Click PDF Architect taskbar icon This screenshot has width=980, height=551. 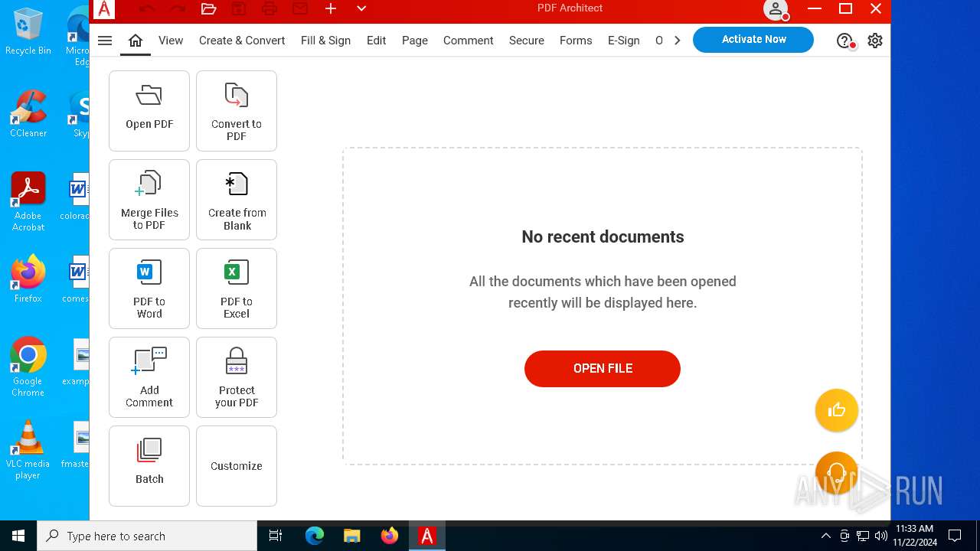pos(426,536)
